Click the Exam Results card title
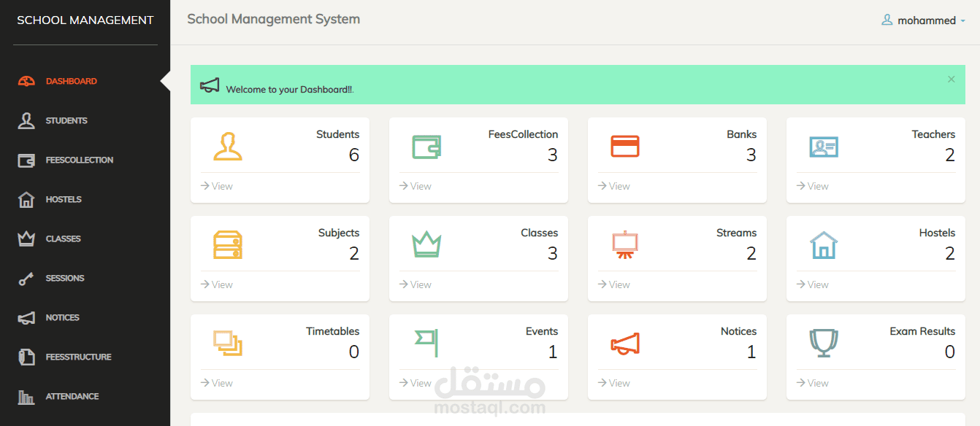 (922, 331)
